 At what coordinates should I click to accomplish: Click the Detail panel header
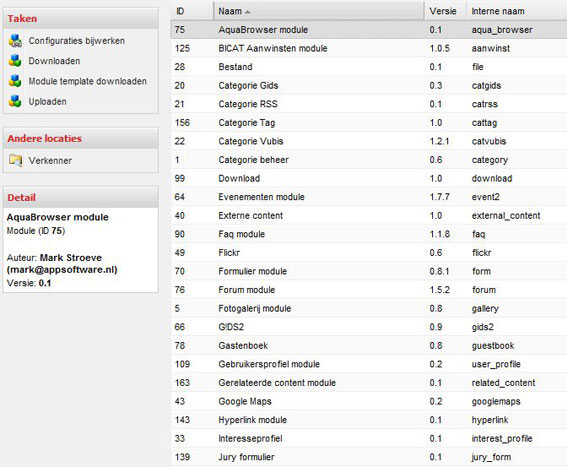click(81, 198)
